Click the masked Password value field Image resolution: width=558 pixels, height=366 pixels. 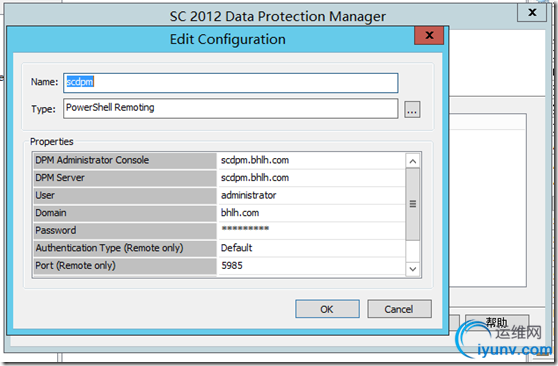[x=311, y=230]
